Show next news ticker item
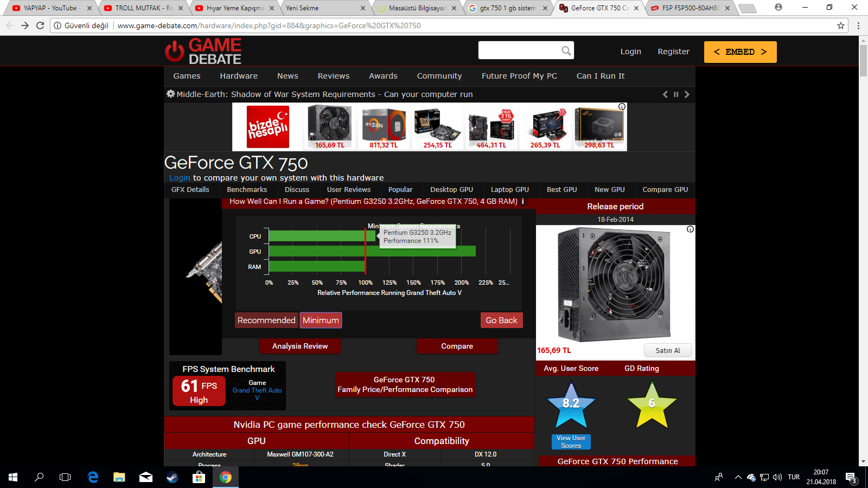 (x=687, y=94)
